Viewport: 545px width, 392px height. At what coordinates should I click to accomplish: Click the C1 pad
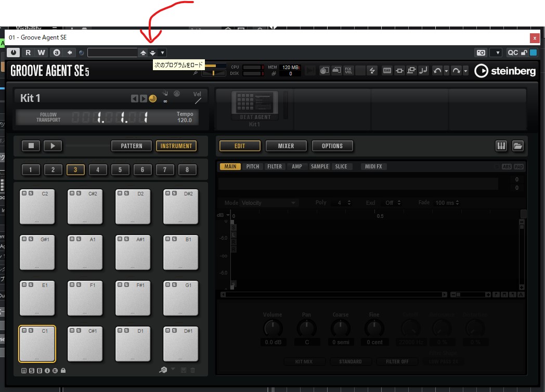tap(37, 344)
